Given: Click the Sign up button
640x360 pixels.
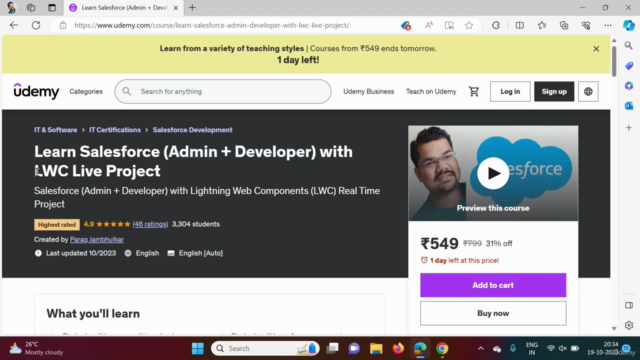Looking at the screenshot, I should 554,91.
